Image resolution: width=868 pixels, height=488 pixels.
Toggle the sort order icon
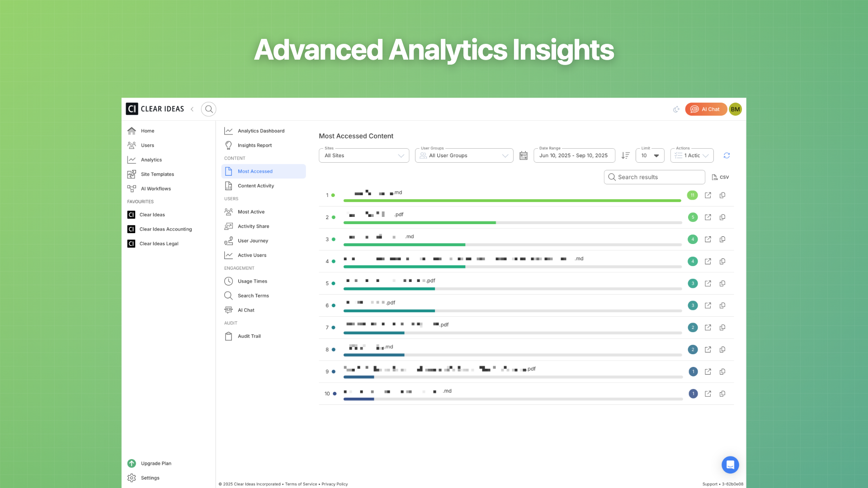tap(626, 155)
